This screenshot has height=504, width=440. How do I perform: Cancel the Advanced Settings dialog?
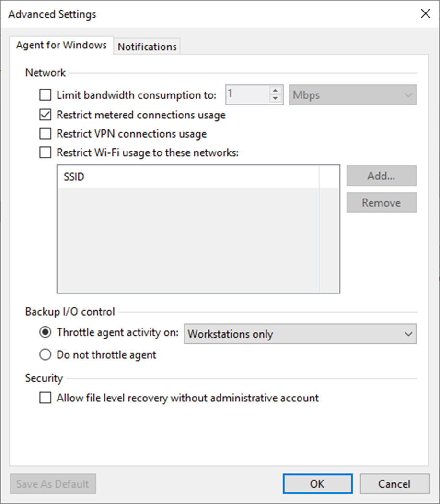click(x=395, y=484)
